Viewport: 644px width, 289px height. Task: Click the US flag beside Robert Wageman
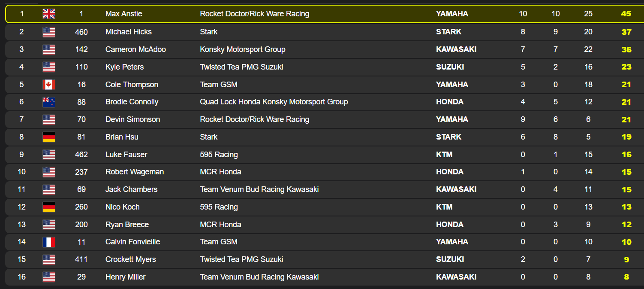(49, 172)
